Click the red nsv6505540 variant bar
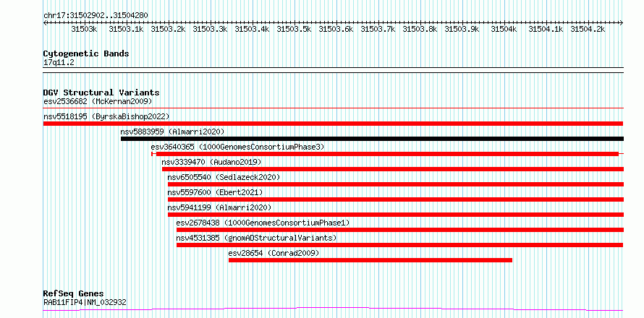The image size is (644, 318). (x=396, y=184)
